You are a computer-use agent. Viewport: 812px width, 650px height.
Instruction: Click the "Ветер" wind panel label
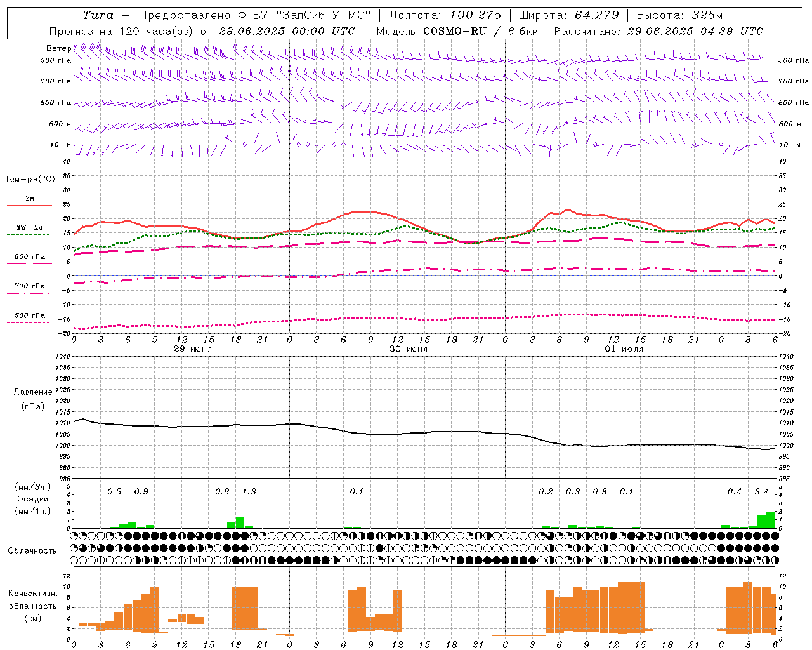click(x=59, y=48)
